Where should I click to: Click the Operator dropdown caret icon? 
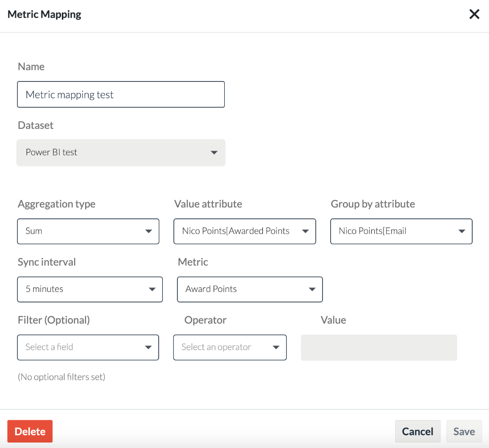point(276,347)
